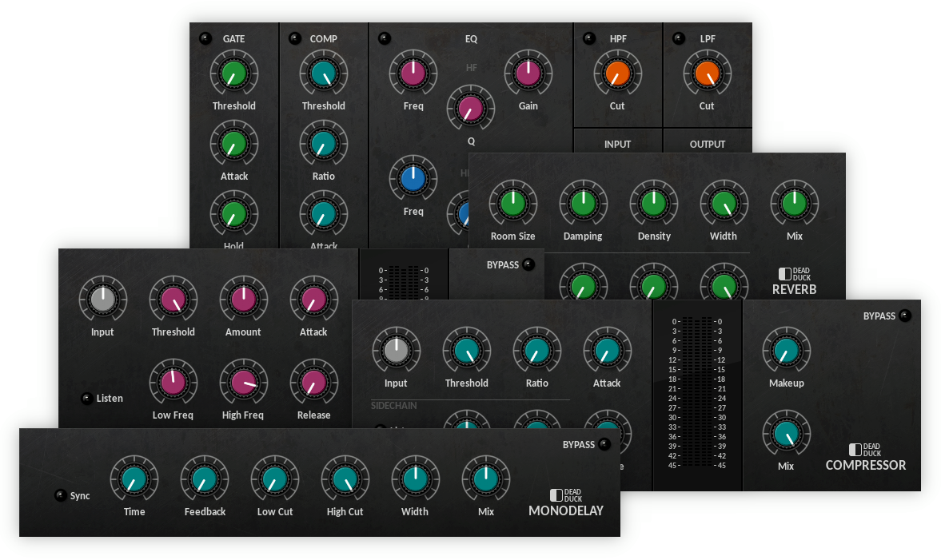Click the green GATE Threshold knob
Screen dimensions: 941x560
tap(234, 73)
